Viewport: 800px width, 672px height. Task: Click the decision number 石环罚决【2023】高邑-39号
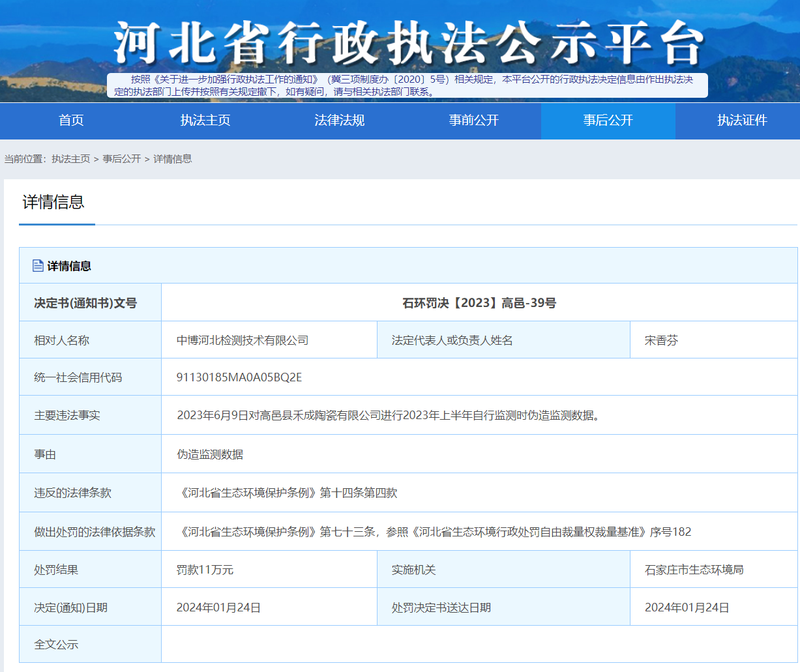479,303
